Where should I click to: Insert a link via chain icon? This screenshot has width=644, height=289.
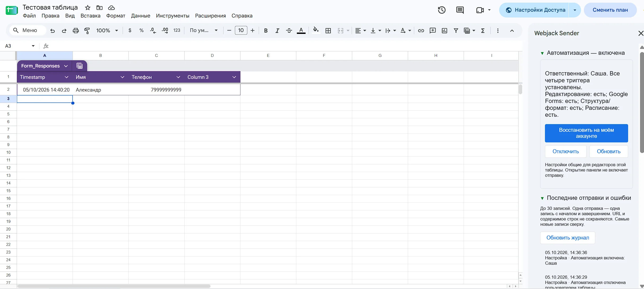pyautogui.click(x=421, y=30)
